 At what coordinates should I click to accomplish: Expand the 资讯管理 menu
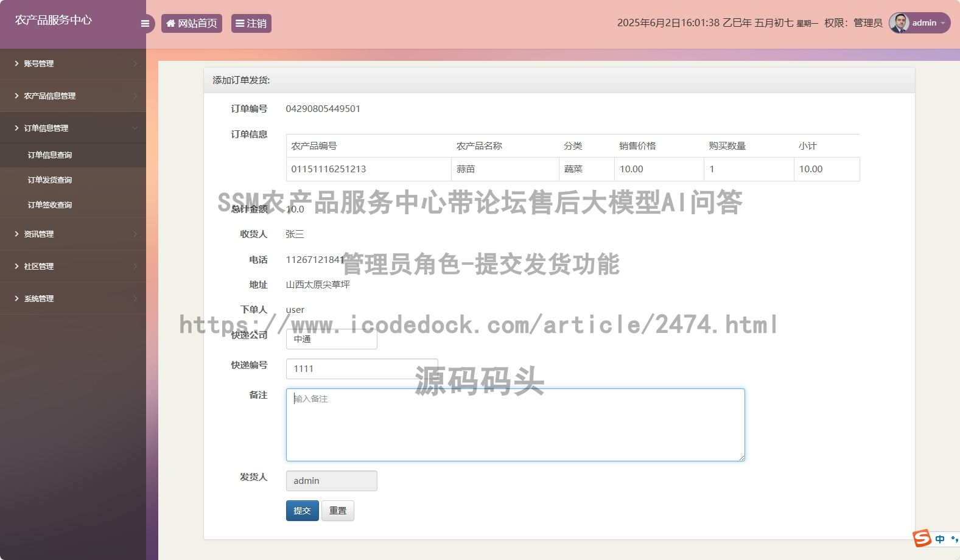point(73,234)
